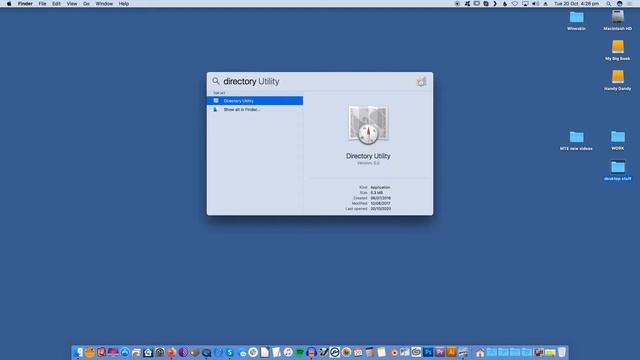Click the Top Hit section label

point(219,93)
